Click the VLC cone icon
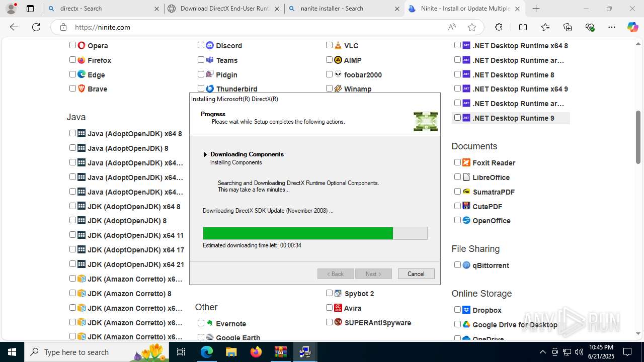The width and height of the screenshot is (644, 362). click(x=338, y=45)
